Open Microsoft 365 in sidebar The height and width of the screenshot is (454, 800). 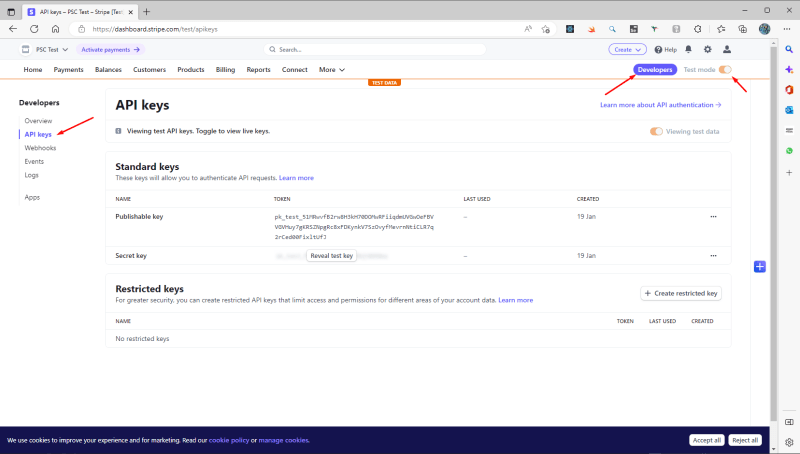pos(789,90)
